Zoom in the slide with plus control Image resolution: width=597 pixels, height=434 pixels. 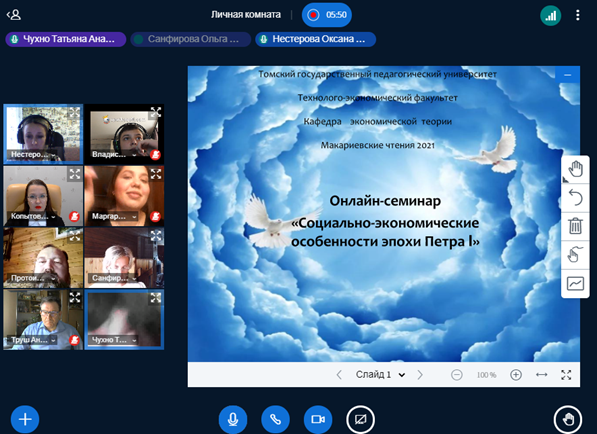point(516,375)
